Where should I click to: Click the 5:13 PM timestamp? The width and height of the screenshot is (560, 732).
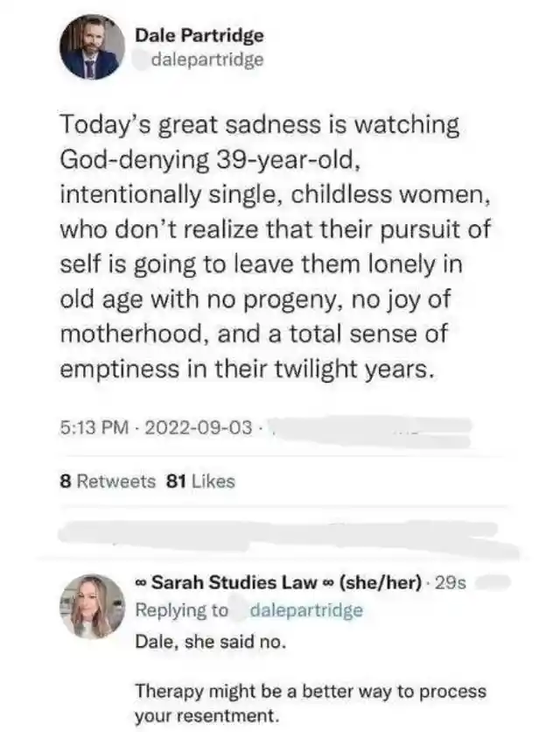coord(94,426)
